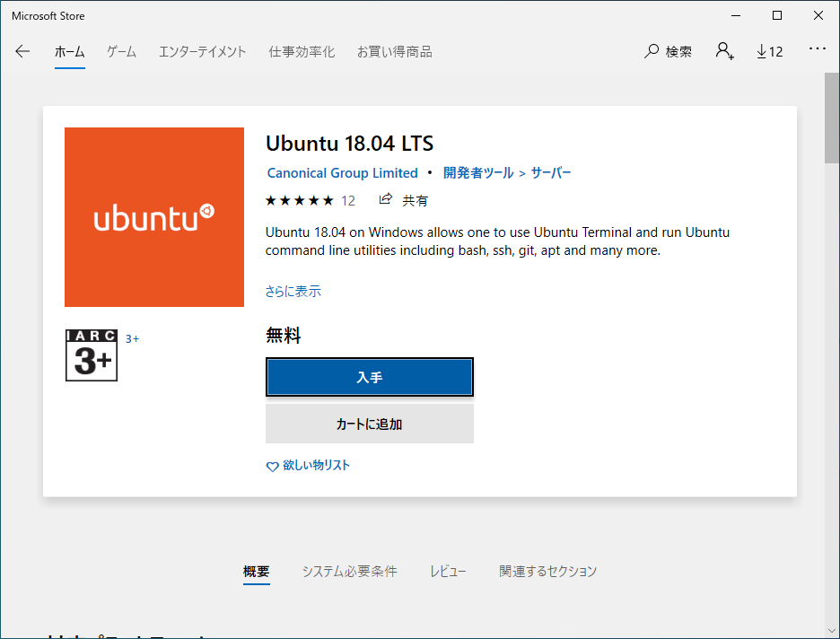Open the サーバー category link

(x=551, y=173)
